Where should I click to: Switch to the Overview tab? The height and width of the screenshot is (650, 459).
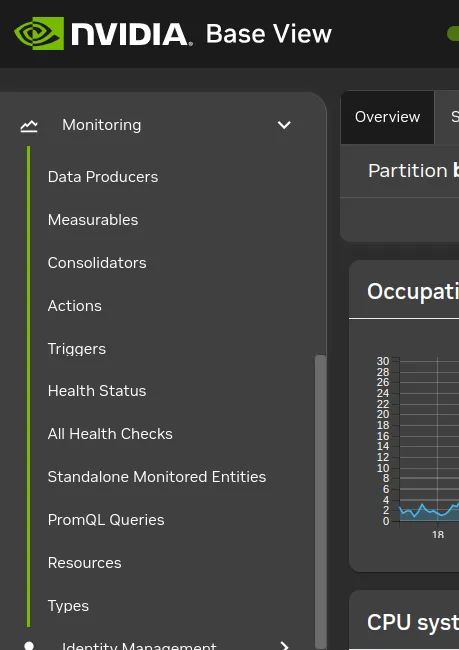(387, 117)
